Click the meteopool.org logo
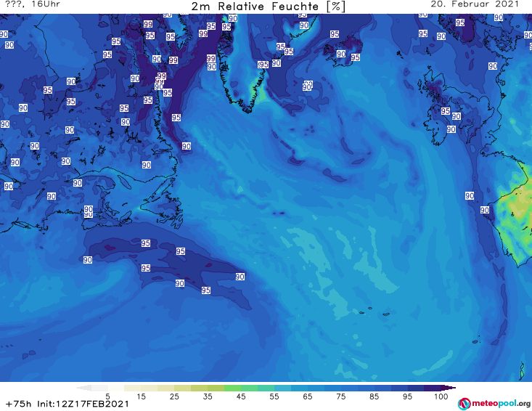The image size is (532, 411). [494, 404]
